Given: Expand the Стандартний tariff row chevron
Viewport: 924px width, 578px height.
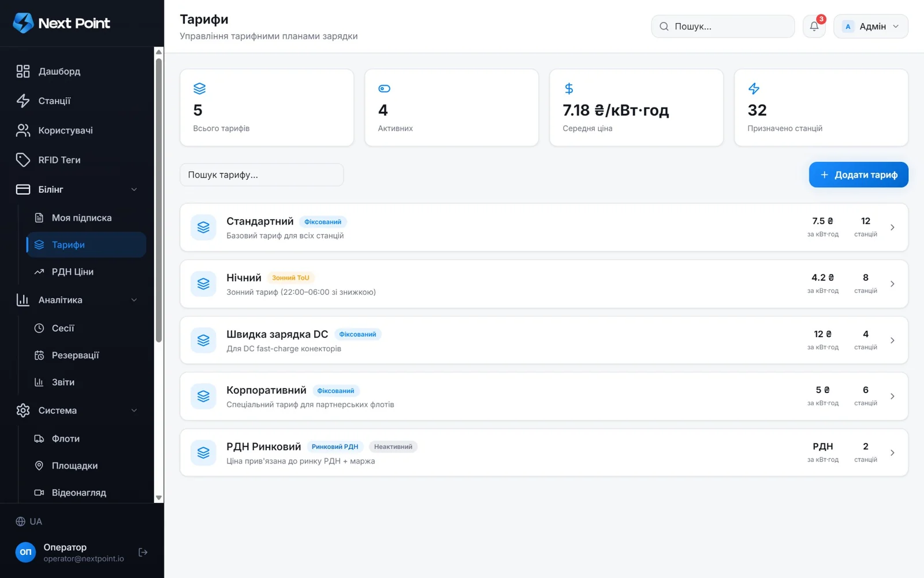Looking at the screenshot, I should (892, 227).
